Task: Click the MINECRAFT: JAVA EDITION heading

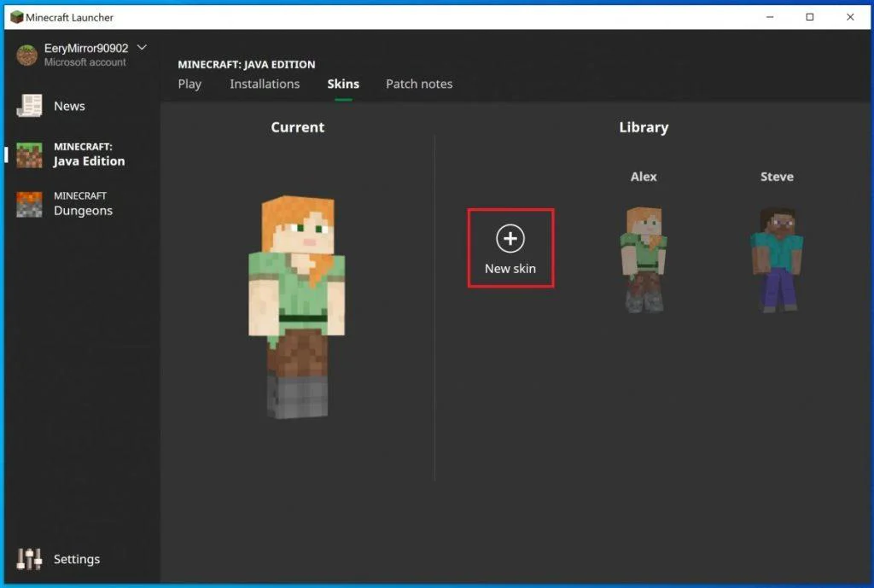Action: pyautogui.click(x=247, y=65)
